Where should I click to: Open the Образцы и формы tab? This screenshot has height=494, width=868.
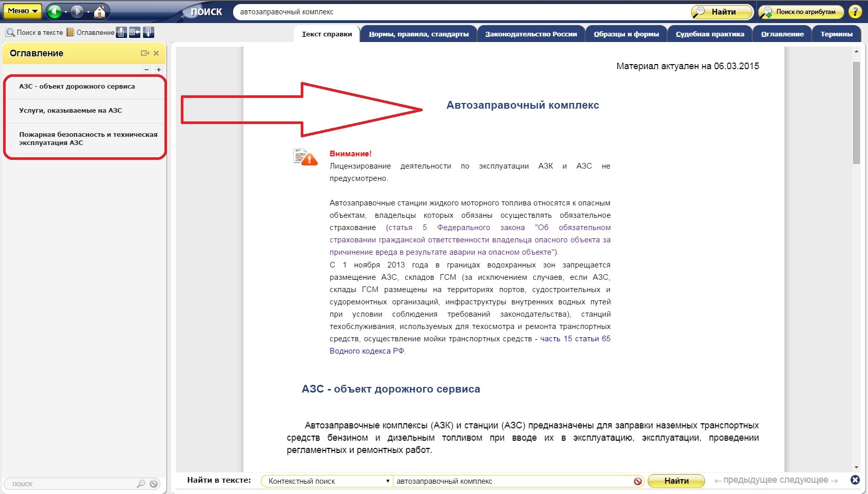point(626,34)
